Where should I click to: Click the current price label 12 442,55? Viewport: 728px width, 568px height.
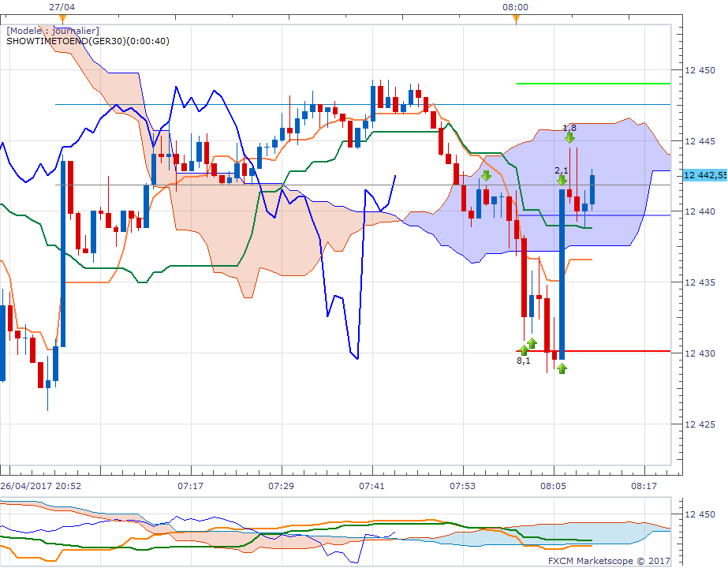click(705, 175)
